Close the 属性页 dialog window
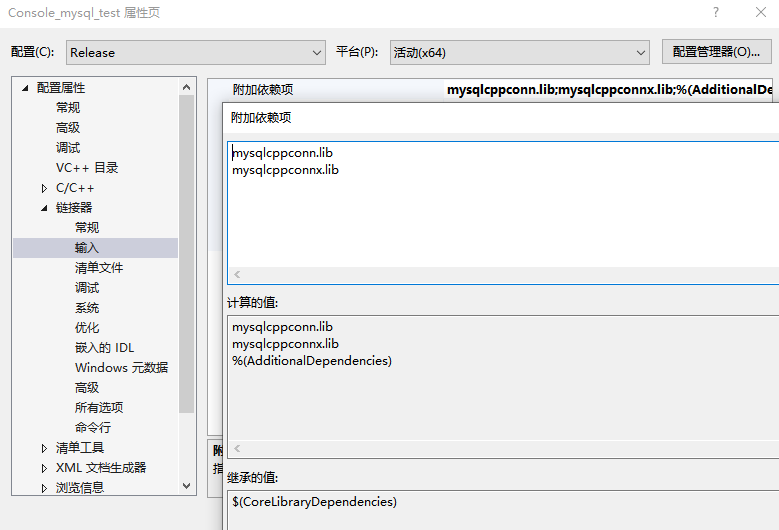Viewport: 779px width, 530px height. click(761, 12)
